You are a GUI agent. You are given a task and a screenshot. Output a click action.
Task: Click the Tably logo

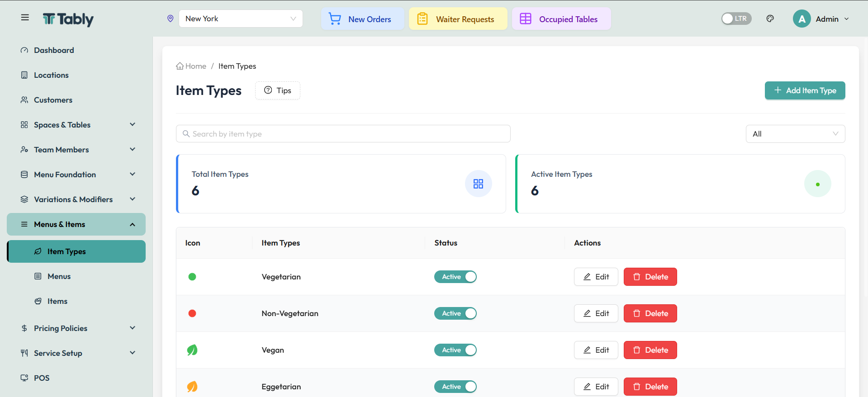(x=68, y=19)
